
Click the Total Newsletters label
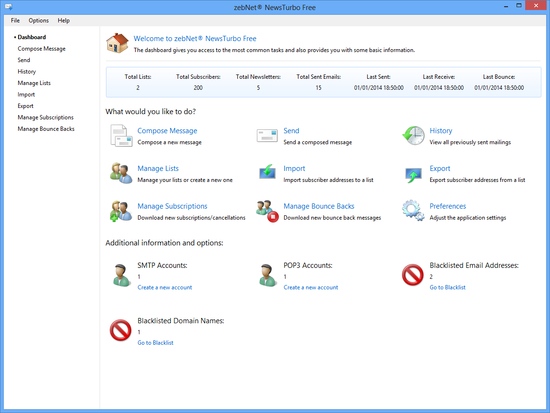pos(258,77)
